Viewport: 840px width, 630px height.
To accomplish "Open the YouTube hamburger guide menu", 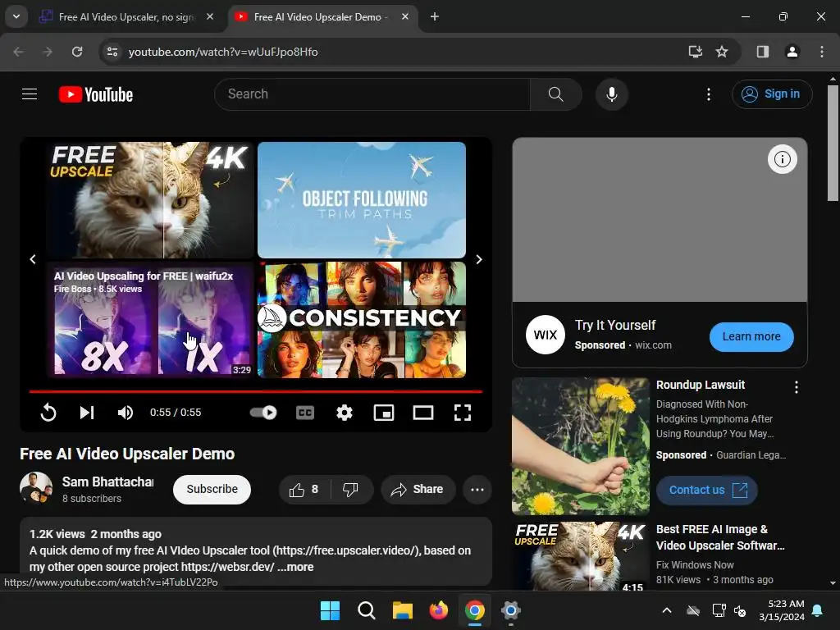I will coord(30,94).
